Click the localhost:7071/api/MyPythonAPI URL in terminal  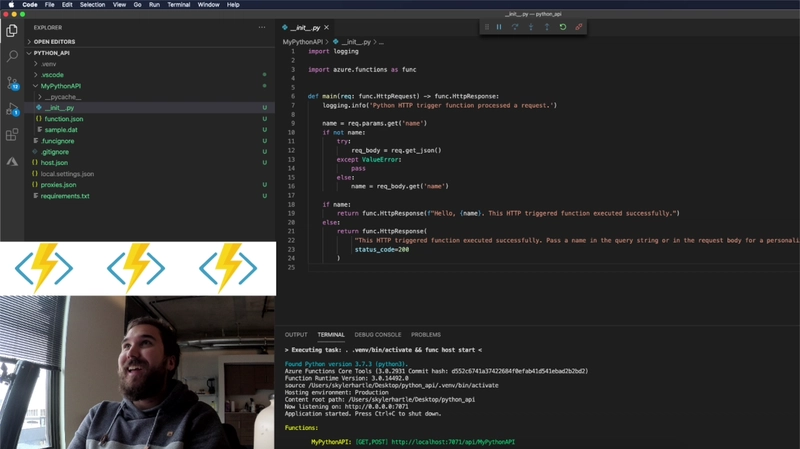[453, 442]
